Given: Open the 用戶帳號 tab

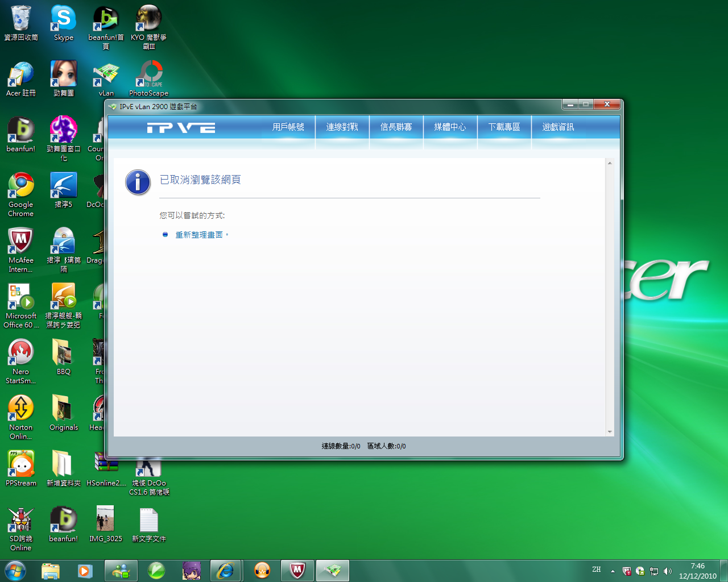Looking at the screenshot, I should (288, 127).
